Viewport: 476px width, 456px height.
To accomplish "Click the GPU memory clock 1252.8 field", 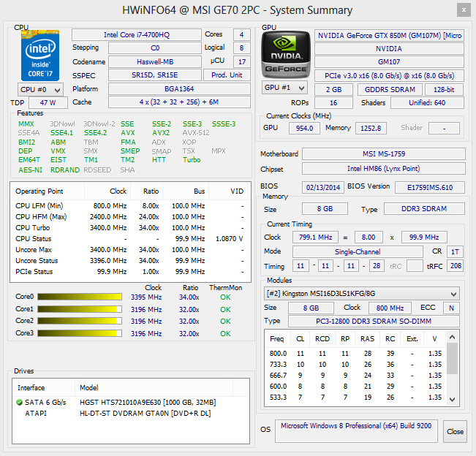I will point(371,128).
